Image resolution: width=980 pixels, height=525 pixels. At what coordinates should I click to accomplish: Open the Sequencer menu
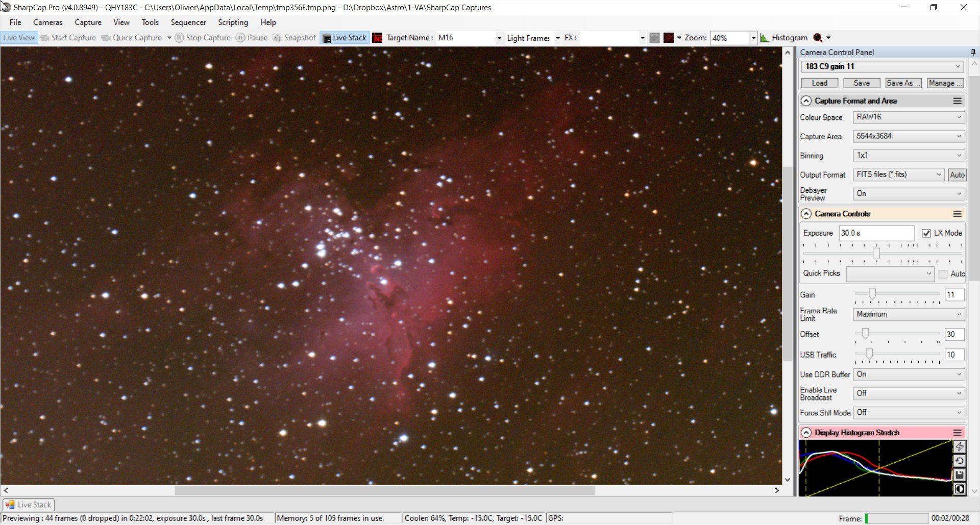click(x=188, y=22)
